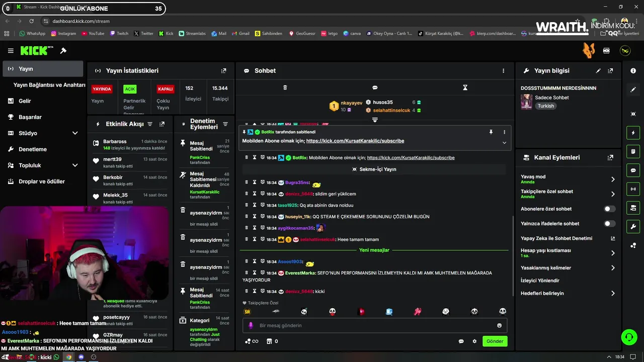Open Hesap yaşı kısıtlaması settings

568,253
